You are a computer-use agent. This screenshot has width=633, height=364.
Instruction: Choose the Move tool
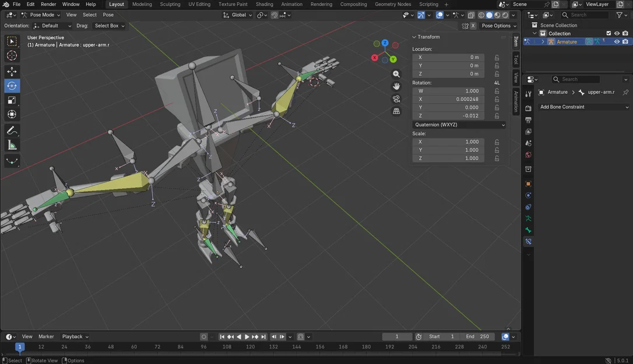coord(12,72)
